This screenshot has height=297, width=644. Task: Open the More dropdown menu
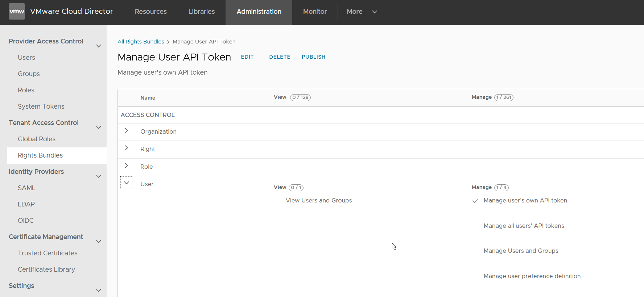(362, 12)
